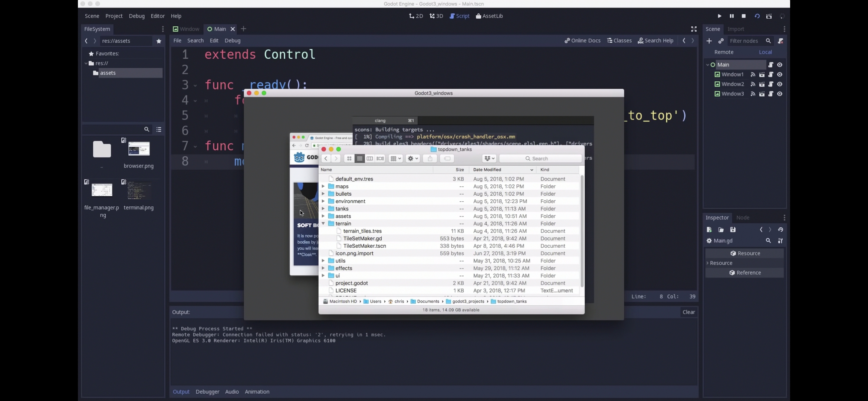Screen dimensions: 868x401
Task: Click the Stop running project button
Action: [743, 16]
